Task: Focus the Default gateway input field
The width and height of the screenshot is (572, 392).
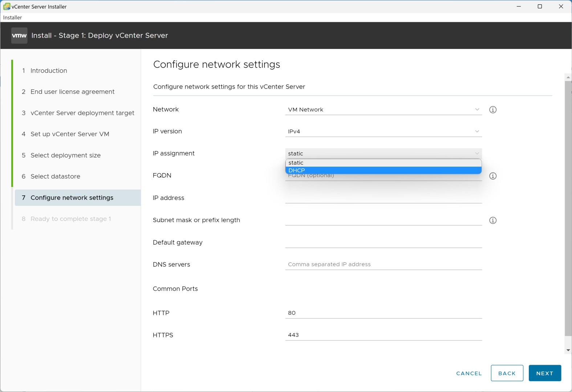Action: [x=384, y=242]
